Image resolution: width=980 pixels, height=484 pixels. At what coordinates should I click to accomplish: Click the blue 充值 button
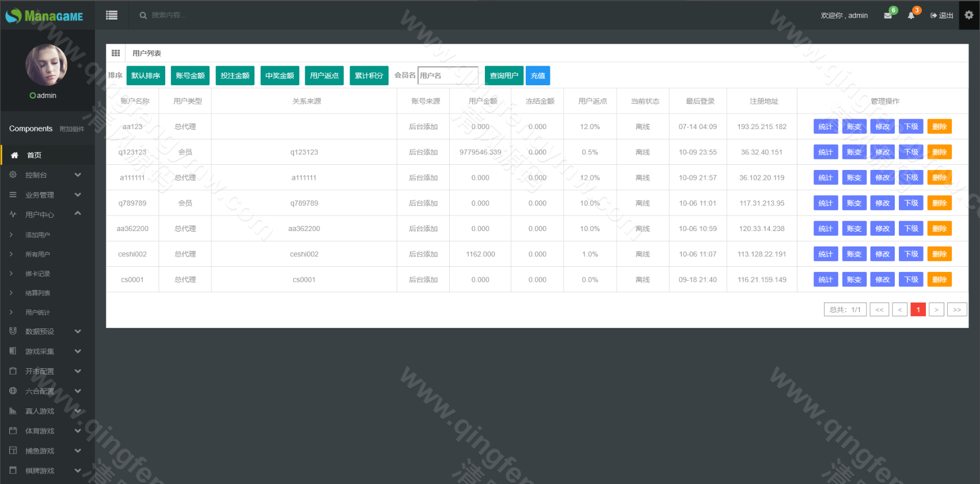(x=538, y=75)
